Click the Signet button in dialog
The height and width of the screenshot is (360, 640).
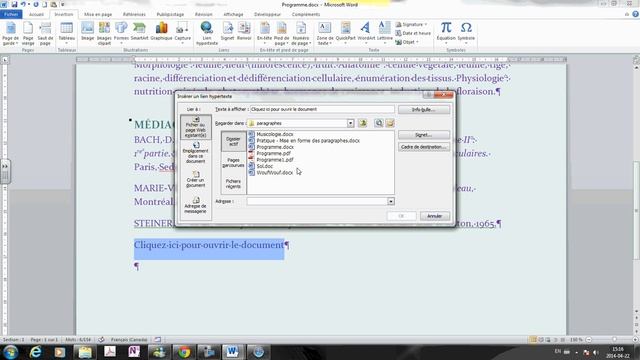tap(424, 135)
